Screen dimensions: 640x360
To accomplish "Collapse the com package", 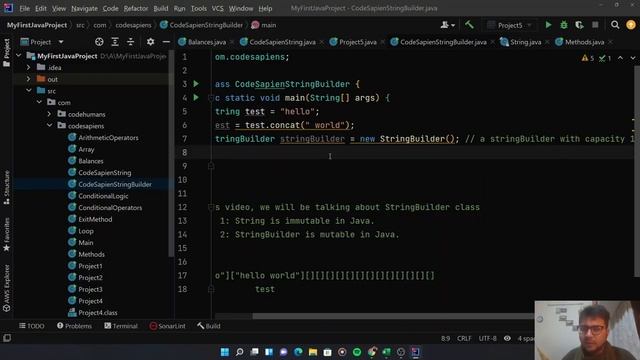I will [39, 102].
